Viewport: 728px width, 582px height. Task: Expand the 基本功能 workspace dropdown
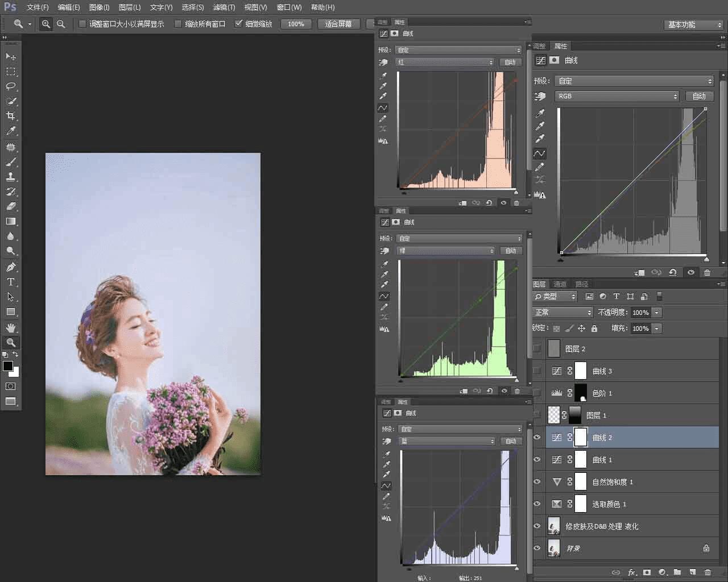[694, 25]
